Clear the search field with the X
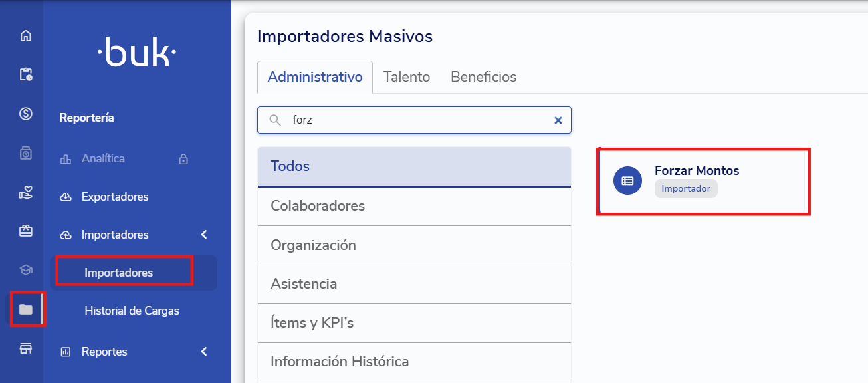The width and height of the screenshot is (868, 383). click(558, 120)
